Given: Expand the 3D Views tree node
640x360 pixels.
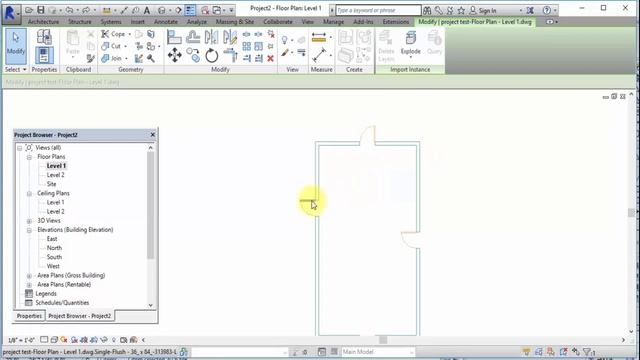Looking at the screenshot, I should pyautogui.click(x=29, y=221).
